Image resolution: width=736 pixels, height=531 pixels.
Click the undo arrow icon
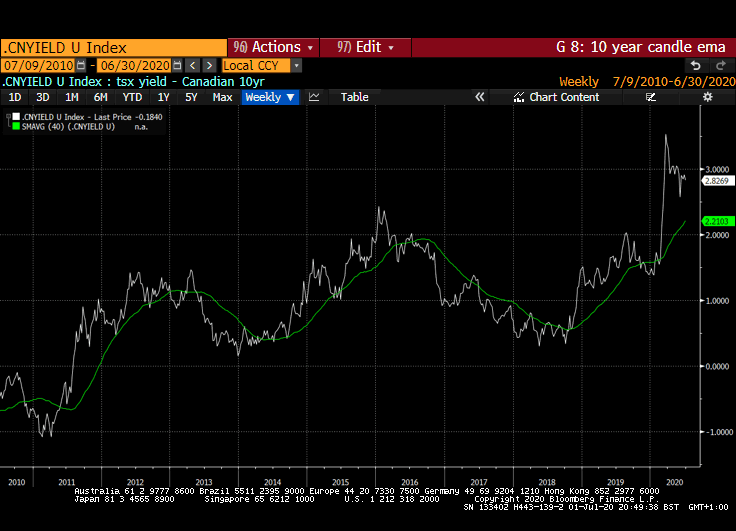click(x=696, y=66)
